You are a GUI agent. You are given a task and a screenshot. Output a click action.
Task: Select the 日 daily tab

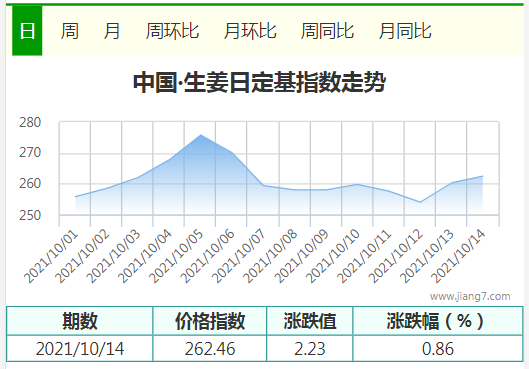coord(27,31)
